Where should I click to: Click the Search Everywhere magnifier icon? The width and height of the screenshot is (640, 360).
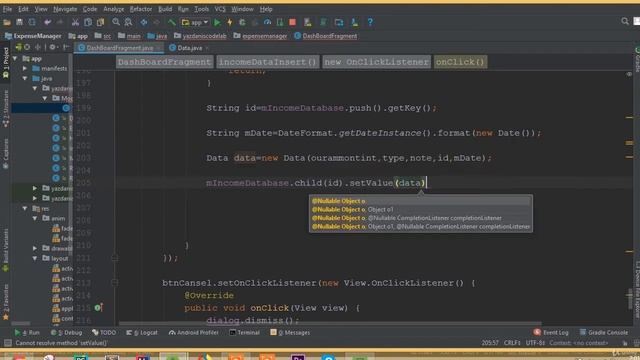624,21
